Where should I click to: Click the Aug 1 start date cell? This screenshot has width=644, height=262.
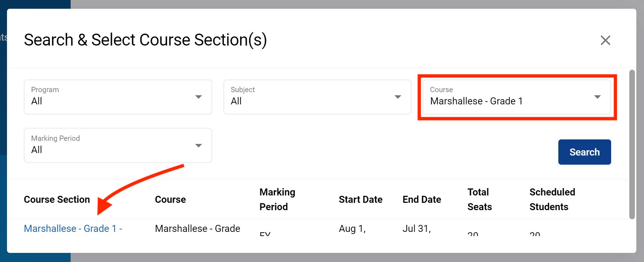click(352, 229)
